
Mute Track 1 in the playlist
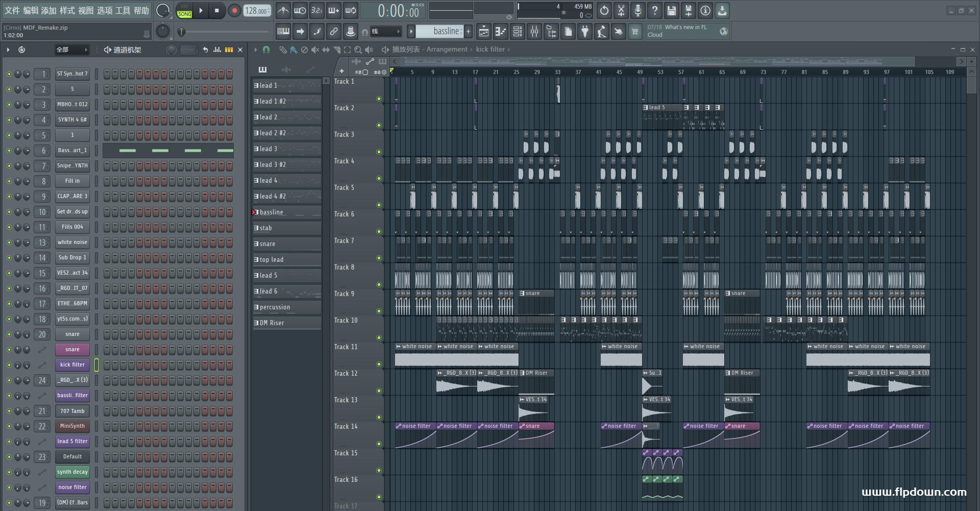(x=379, y=99)
